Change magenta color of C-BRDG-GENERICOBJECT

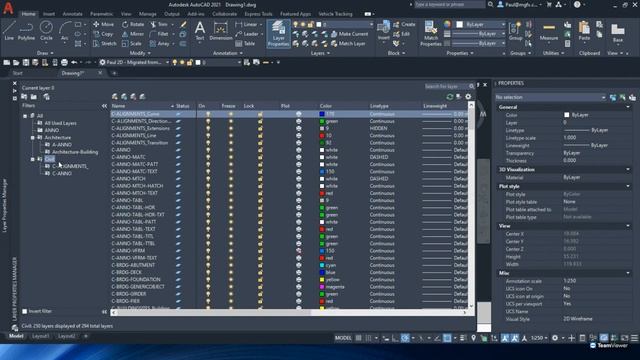[322, 287]
